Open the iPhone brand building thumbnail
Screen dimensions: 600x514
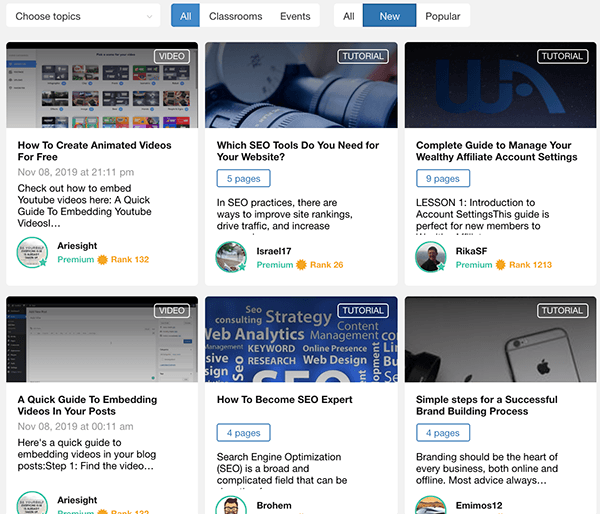(501, 339)
